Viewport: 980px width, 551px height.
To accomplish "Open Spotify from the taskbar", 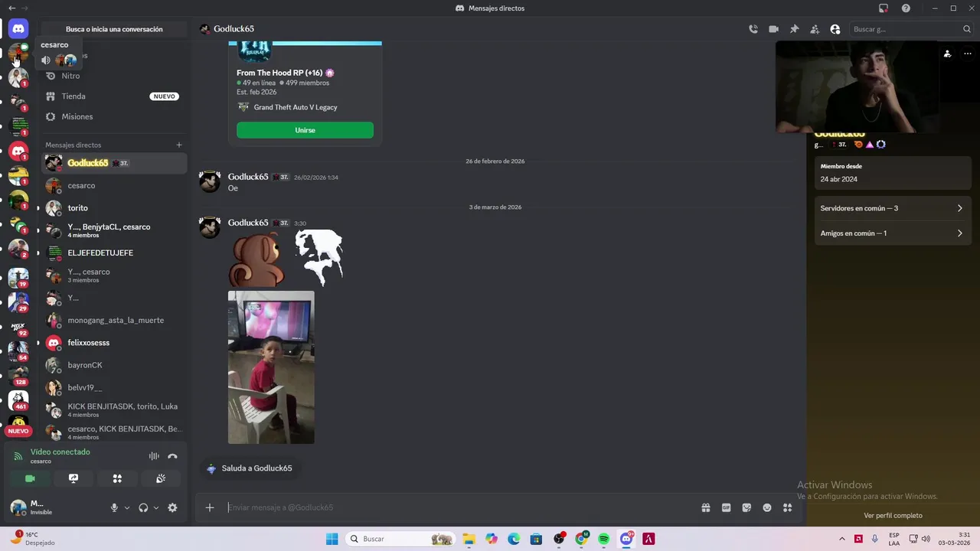I will 603,539.
